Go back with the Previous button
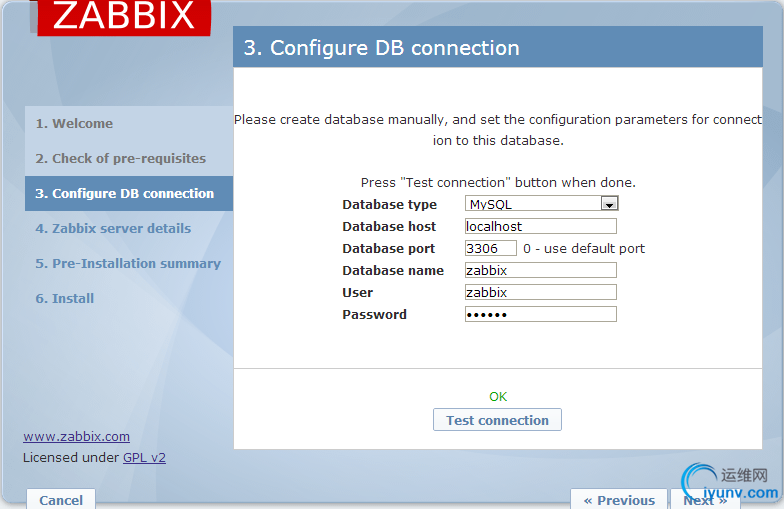 coord(619,500)
